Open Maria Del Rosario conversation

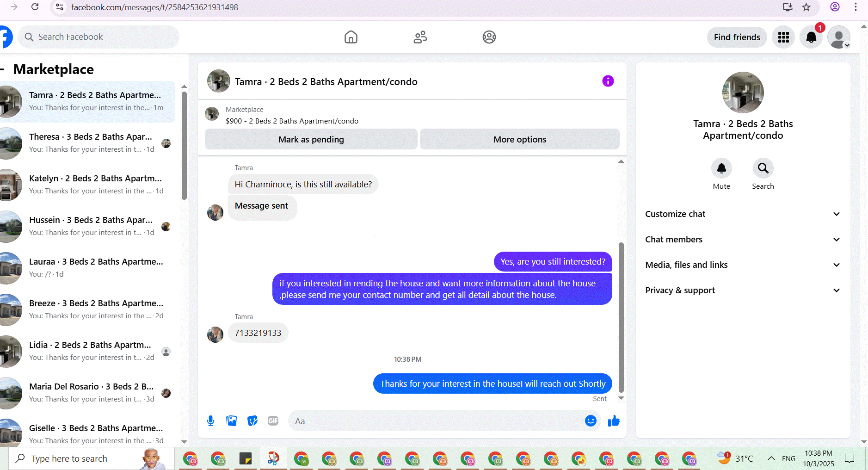point(87,393)
